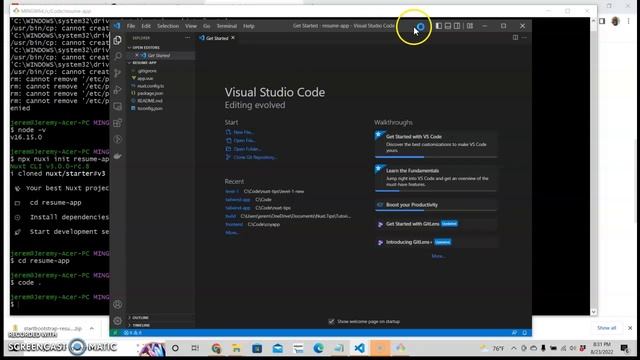The image size is (640, 360).
Task: Open Learn the Fundamentals walkthrough
Action: pos(436,178)
